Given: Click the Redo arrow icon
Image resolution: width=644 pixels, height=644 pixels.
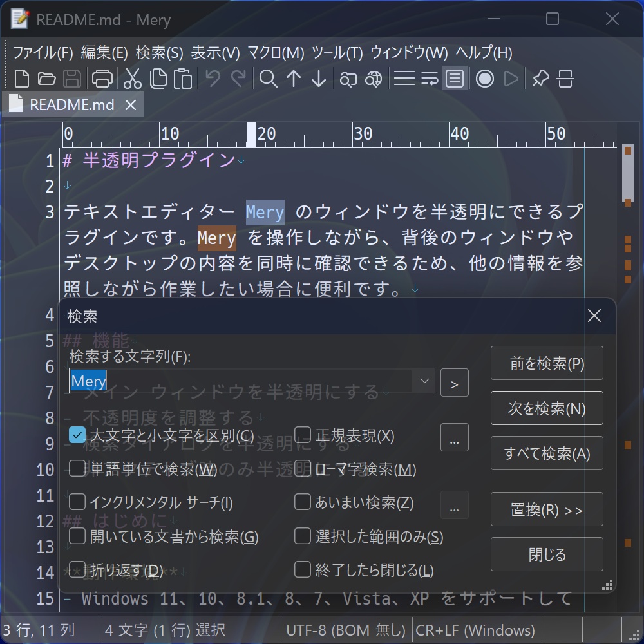Looking at the screenshot, I should tap(238, 78).
